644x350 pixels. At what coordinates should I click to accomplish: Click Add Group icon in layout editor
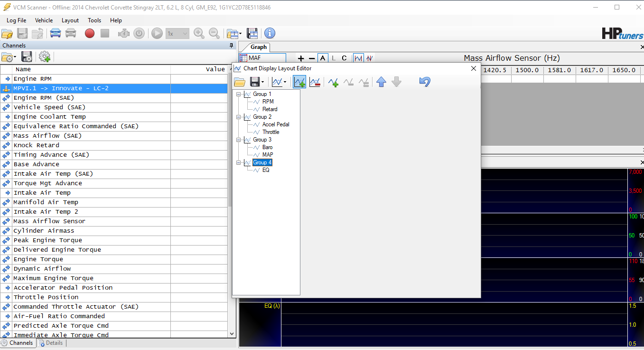coord(299,82)
